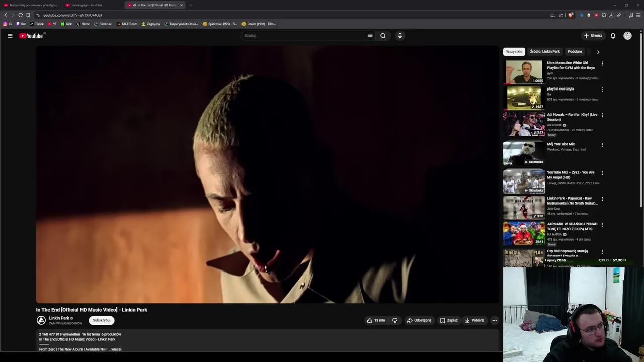Open options for 'JARMARK W GDAŃSKU' video
This screenshot has height=362, width=644.
(602, 225)
